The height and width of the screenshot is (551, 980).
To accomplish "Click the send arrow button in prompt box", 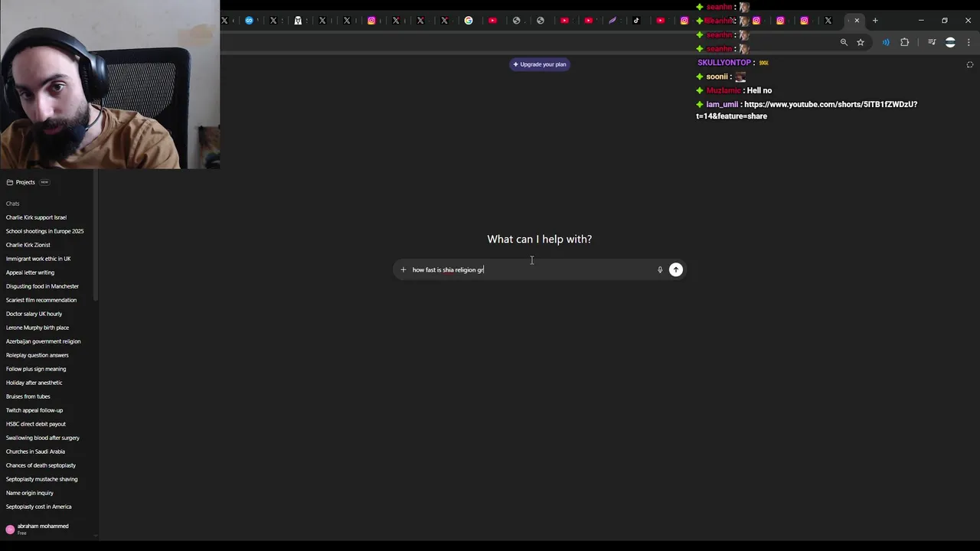I will point(675,269).
